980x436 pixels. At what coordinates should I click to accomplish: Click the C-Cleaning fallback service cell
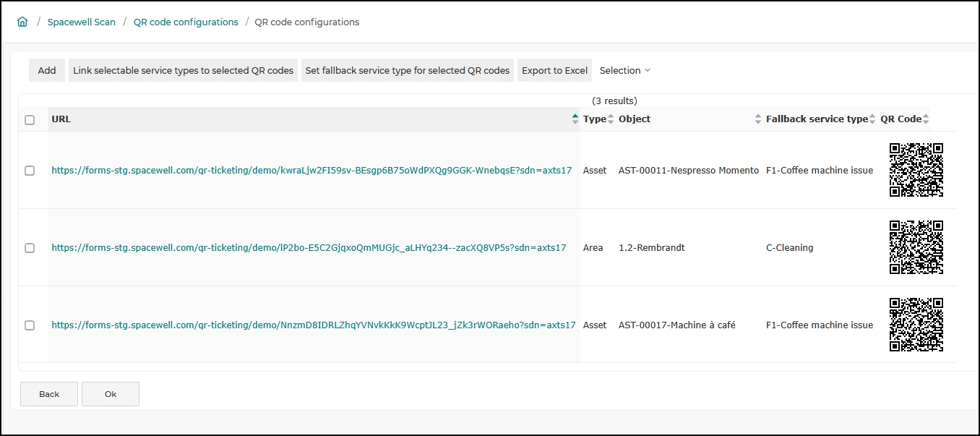[790, 248]
